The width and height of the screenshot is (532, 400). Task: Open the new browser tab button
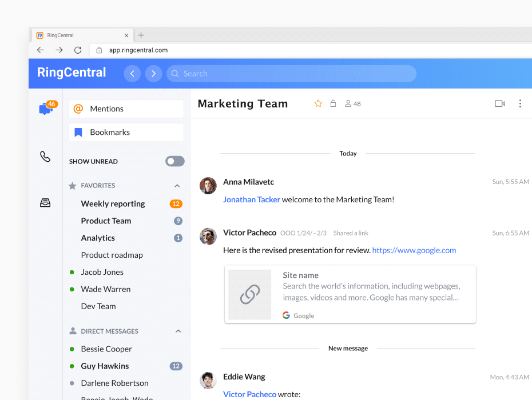coord(141,35)
